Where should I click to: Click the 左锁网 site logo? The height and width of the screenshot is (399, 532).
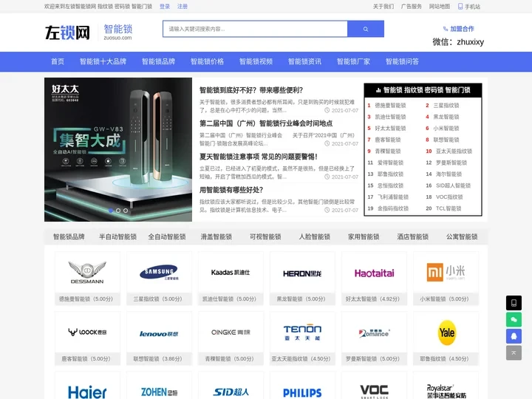[67, 33]
